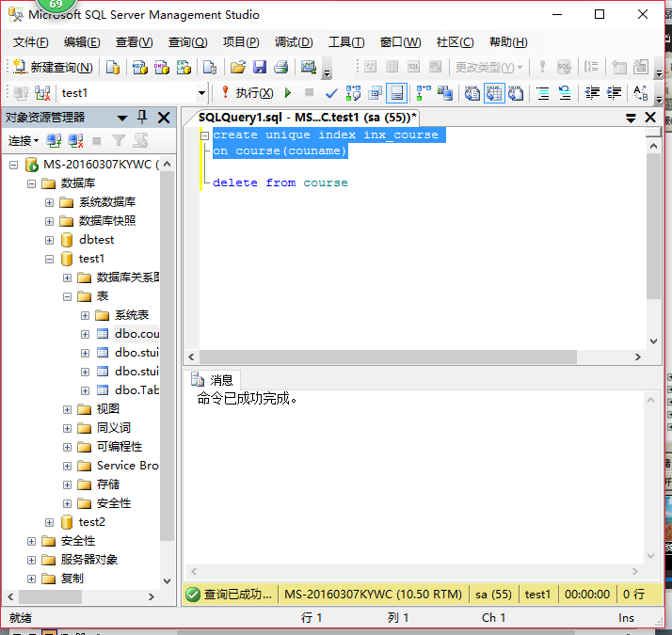
Task: Collapse the 表 folder
Action: pos(67,296)
